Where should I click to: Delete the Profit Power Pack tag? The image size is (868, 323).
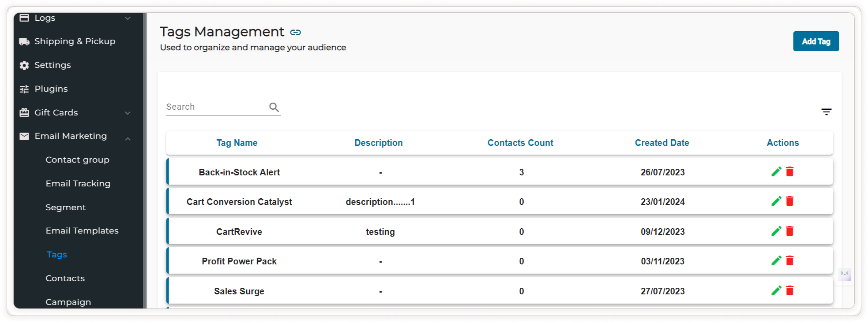tap(790, 261)
